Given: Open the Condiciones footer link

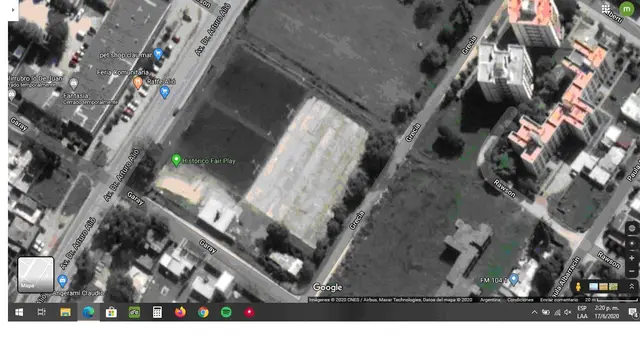Looking at the screenshot, I should coord(520,300).
